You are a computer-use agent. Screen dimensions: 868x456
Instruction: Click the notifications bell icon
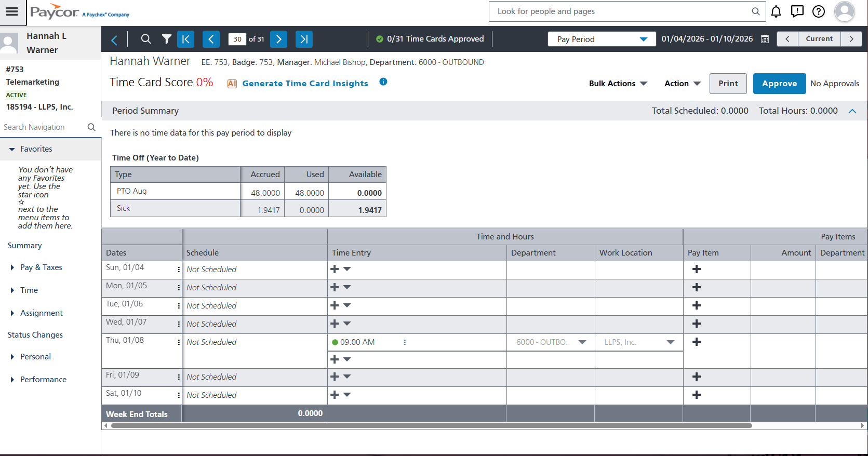click(x=776, y=11)
